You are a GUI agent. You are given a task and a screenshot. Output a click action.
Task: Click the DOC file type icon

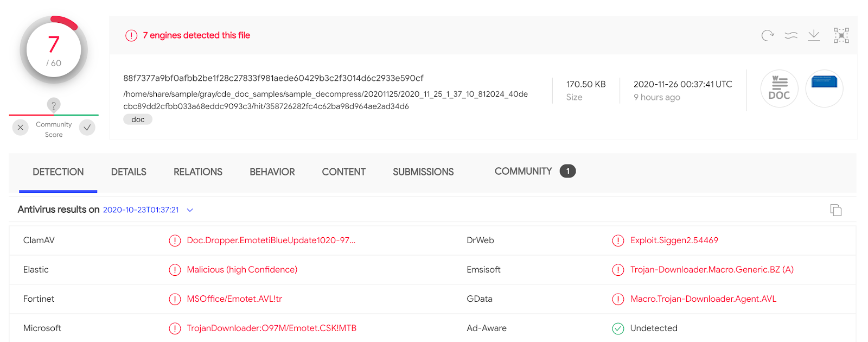[x=780, y=88]
